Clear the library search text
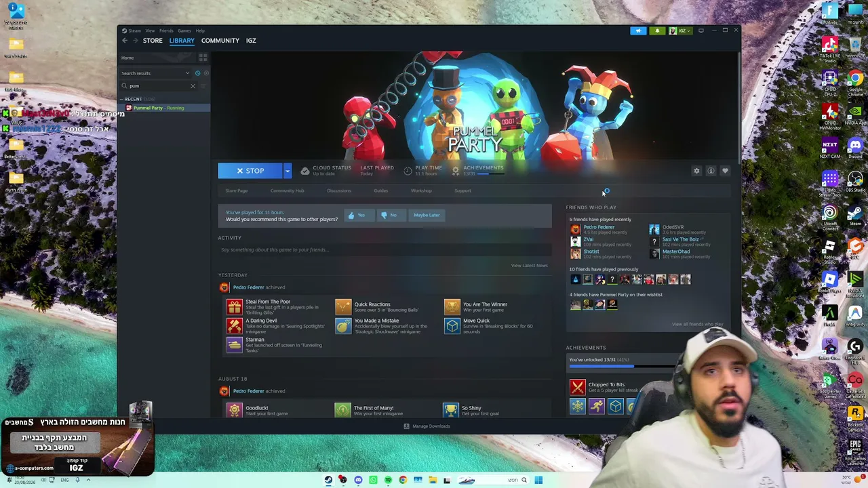Viewport: 868px width, 488px height. (x=193, y=86)
